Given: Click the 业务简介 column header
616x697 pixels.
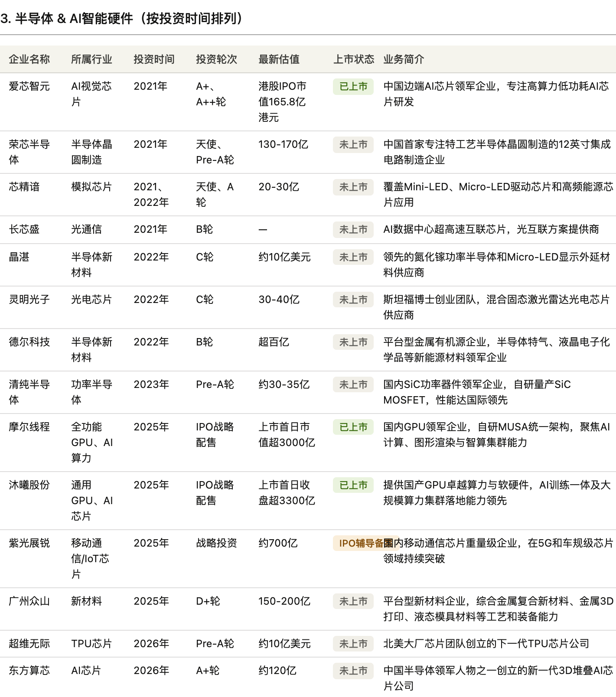Looking at the screenshot, I should 404,59.
